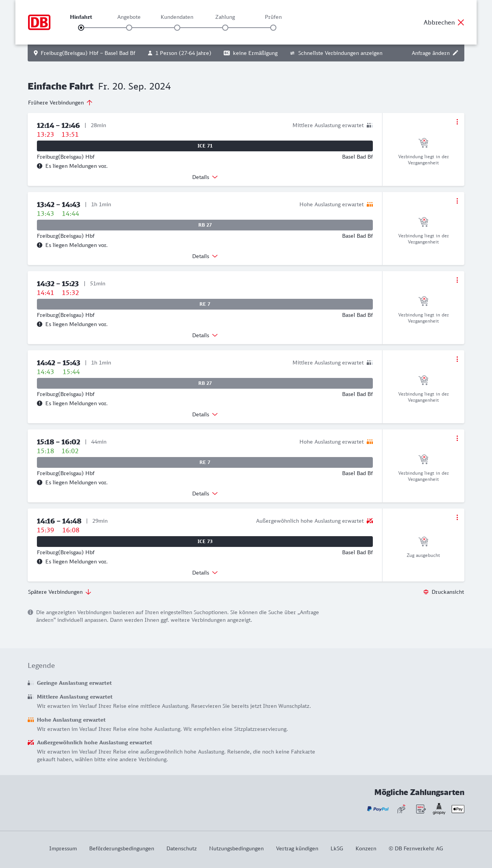Expand Details for the 13:42 RB 27 connection
Image resolution: width=492 pixels, height=868 pixels.
(205, 256)
